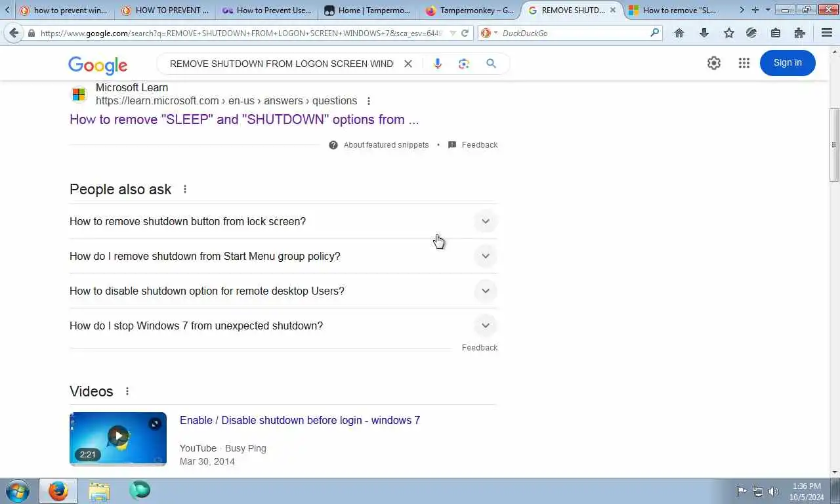The image size is (840, 504).
Task: Click the address bar URL
Action: [241, 33]
